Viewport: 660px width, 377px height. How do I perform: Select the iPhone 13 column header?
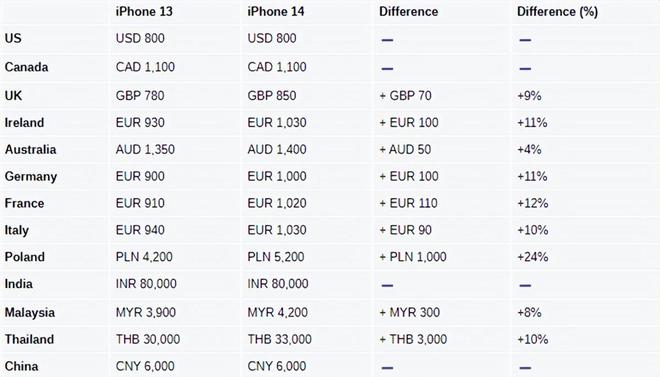(144, 11)
